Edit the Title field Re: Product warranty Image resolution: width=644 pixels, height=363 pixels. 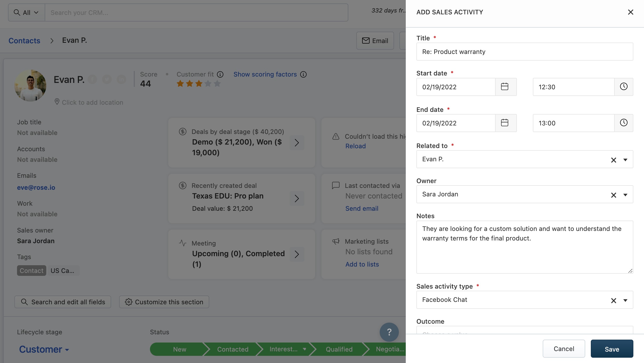[x=525, y=52]
